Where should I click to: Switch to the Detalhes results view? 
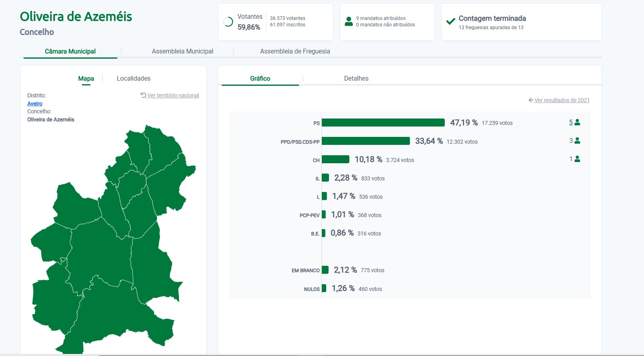(x=356, y=79)
